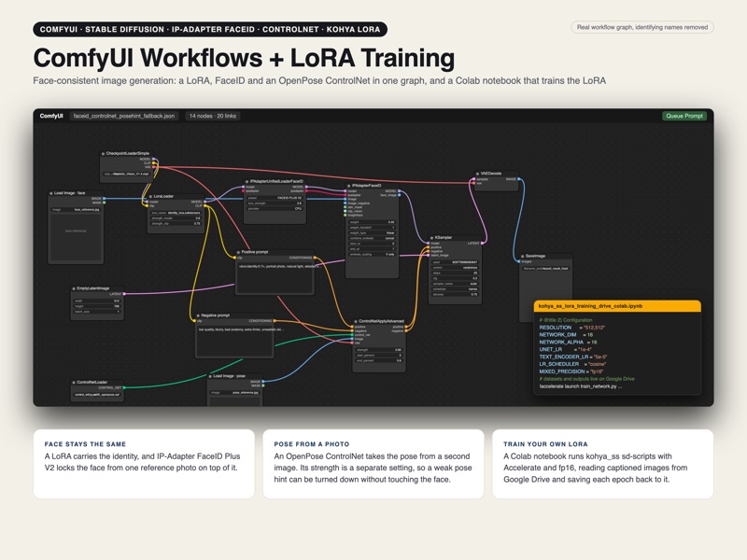Click the 14 nodes · 20 links badge

click(213, 116)
